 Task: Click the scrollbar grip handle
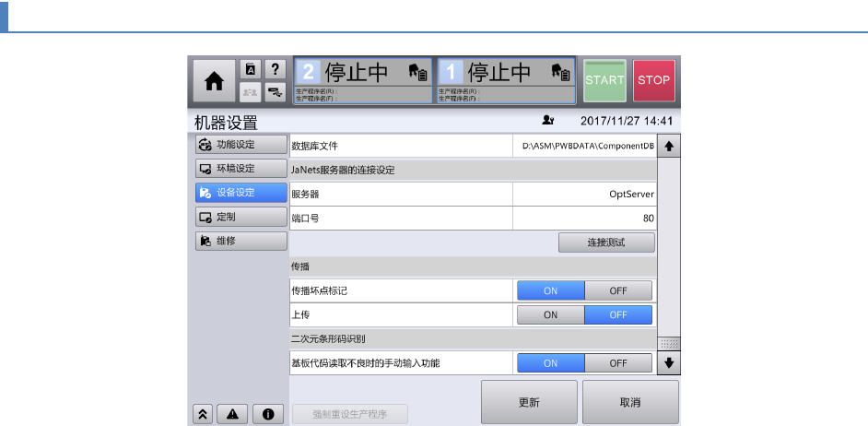tap(669, 343)
